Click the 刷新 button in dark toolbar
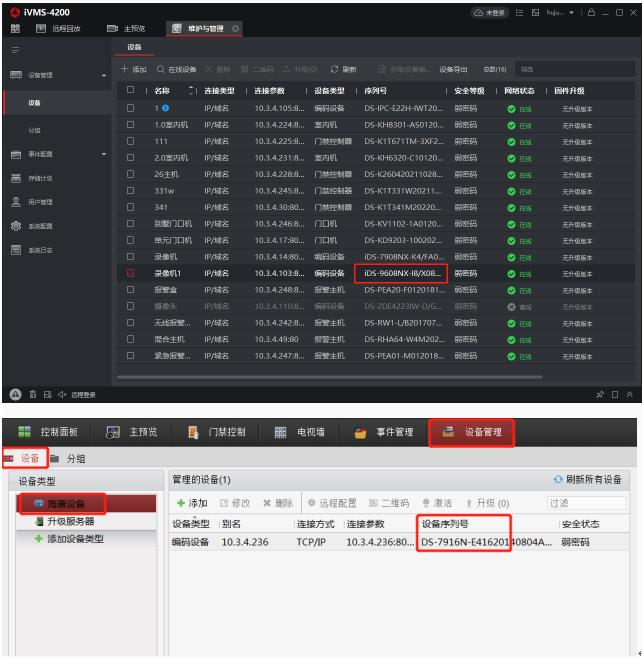 coord(344,69)
